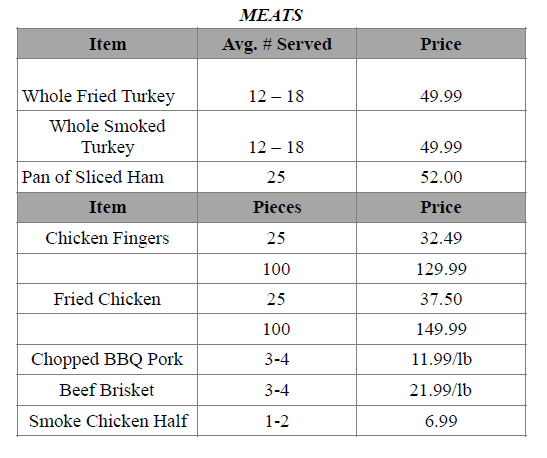Select the 129.99 price cell
547x458 pixels.
(441, 269)
